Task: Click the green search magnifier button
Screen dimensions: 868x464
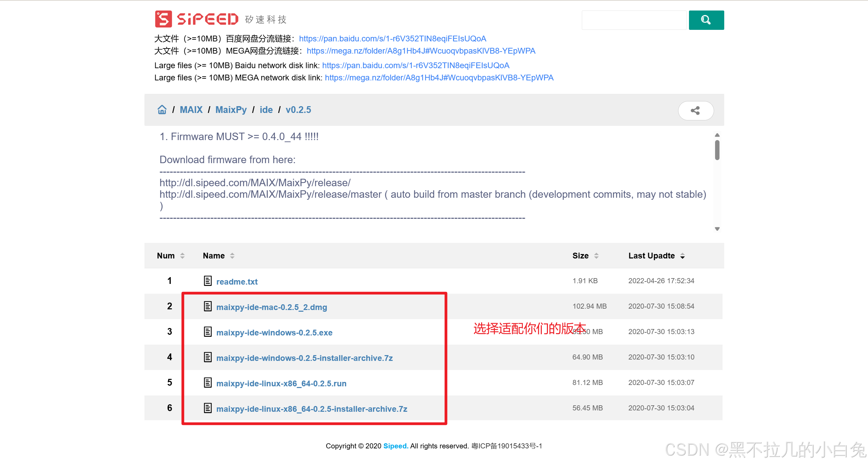Action: pos(706,20)
